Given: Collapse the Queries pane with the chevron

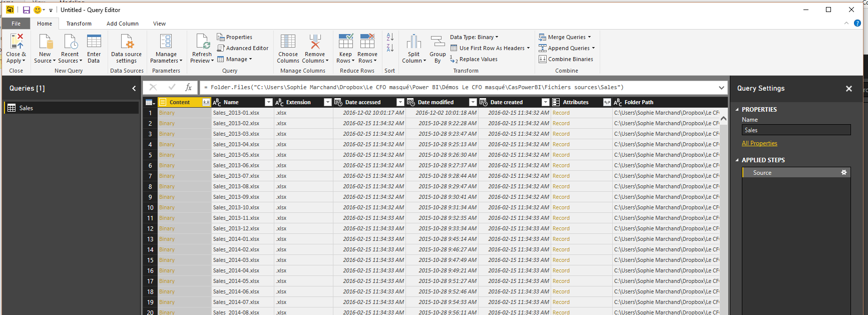Looking at the screenshot, I should (134, 89).
